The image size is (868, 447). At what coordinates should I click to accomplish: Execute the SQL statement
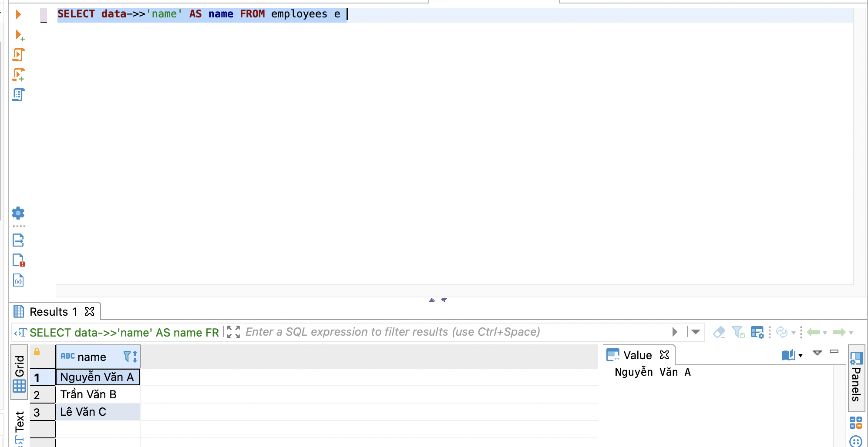18,14
